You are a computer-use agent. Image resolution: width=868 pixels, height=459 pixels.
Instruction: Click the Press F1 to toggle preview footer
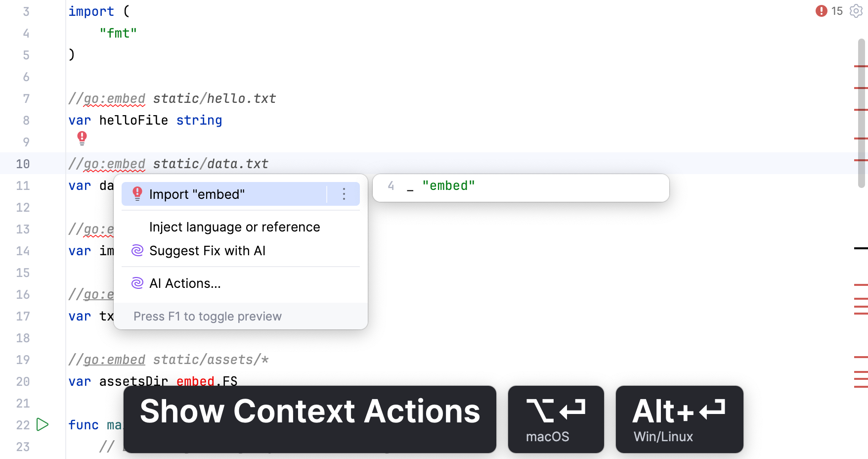(208, 316)
